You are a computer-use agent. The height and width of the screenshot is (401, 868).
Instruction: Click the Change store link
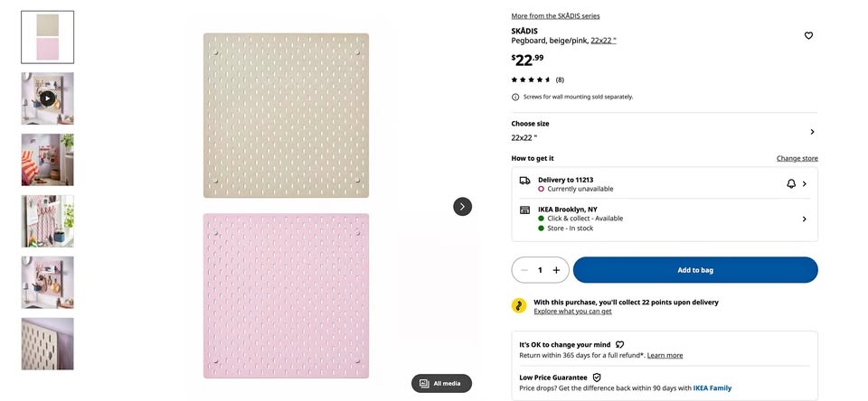(797, 158)
